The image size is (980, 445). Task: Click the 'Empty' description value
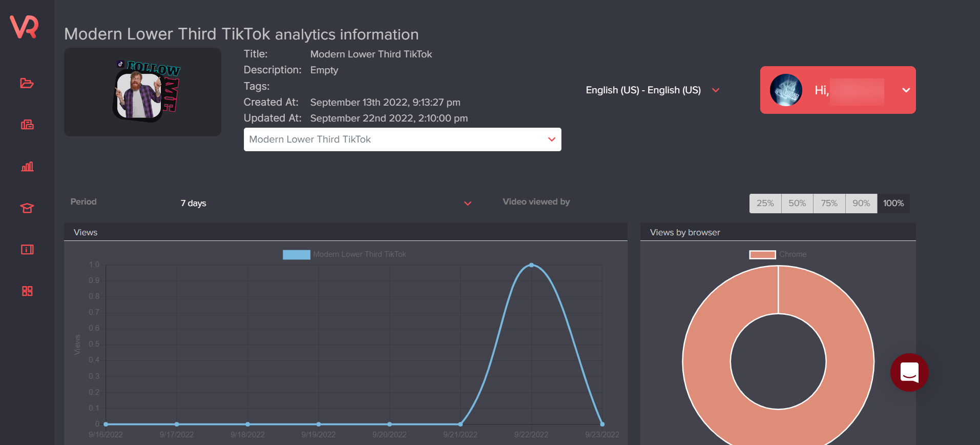pos(324,70)
